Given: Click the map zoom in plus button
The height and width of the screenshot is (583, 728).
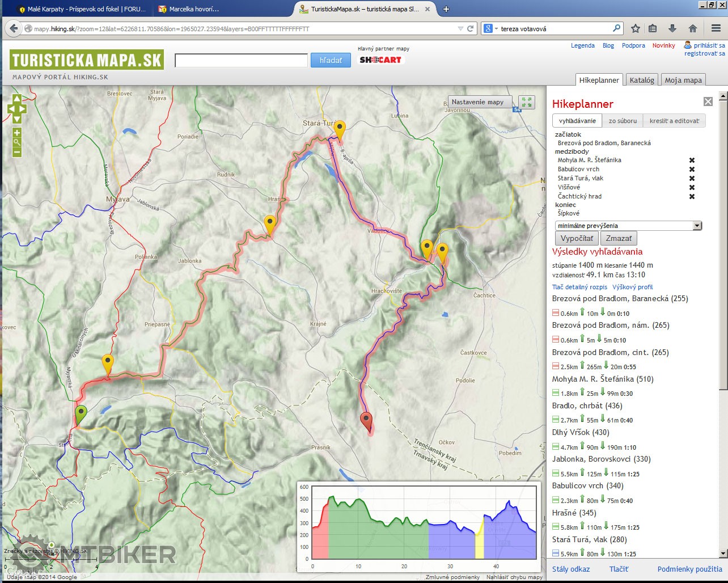Looking at the screenshot, I should [x=17, y=133].
